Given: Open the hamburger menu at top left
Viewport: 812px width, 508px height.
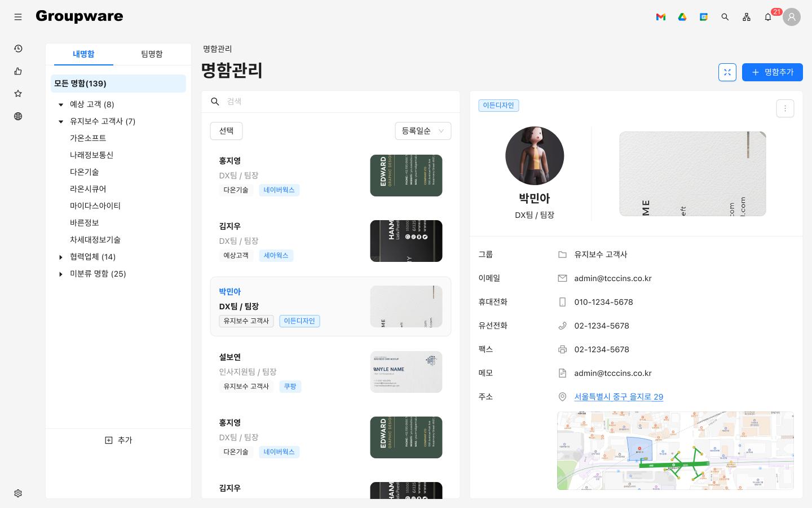Looking at the screenshot, I should pyautogui.click(x=18, y=17).
